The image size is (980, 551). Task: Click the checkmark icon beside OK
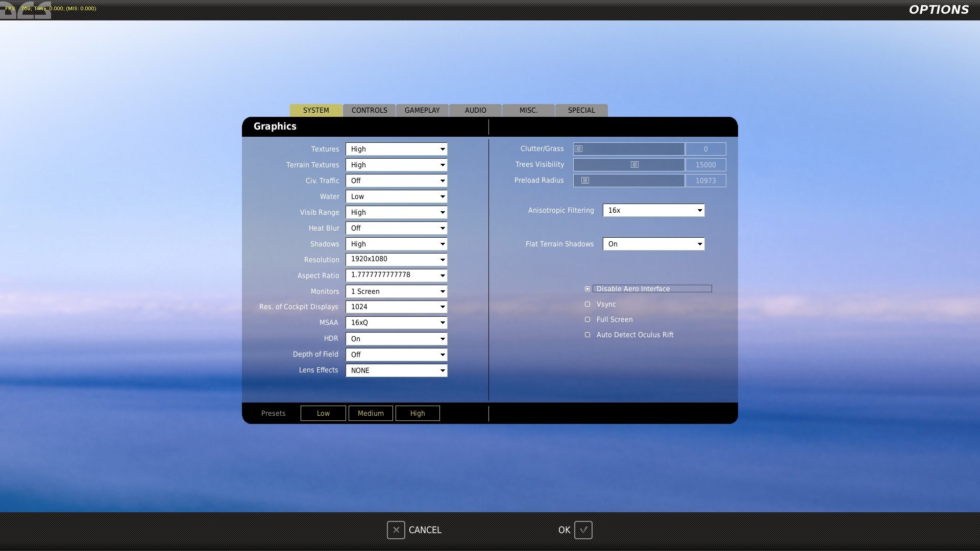click(x=583, y=530)
